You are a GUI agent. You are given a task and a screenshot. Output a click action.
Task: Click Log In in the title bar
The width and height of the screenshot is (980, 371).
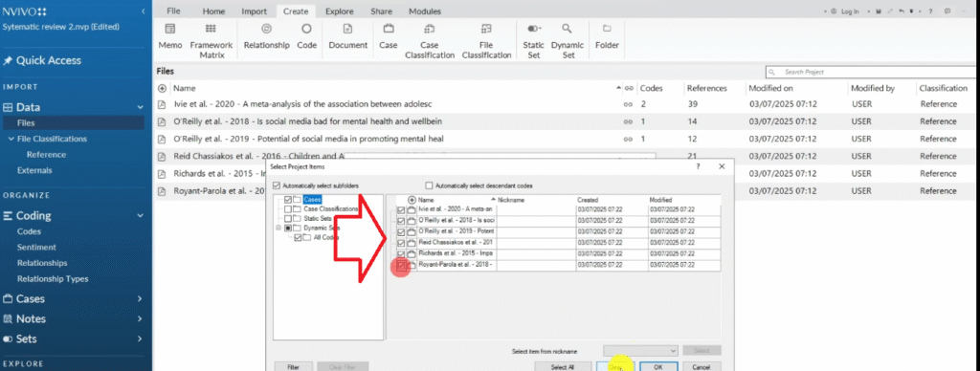(x=850, y=11)
